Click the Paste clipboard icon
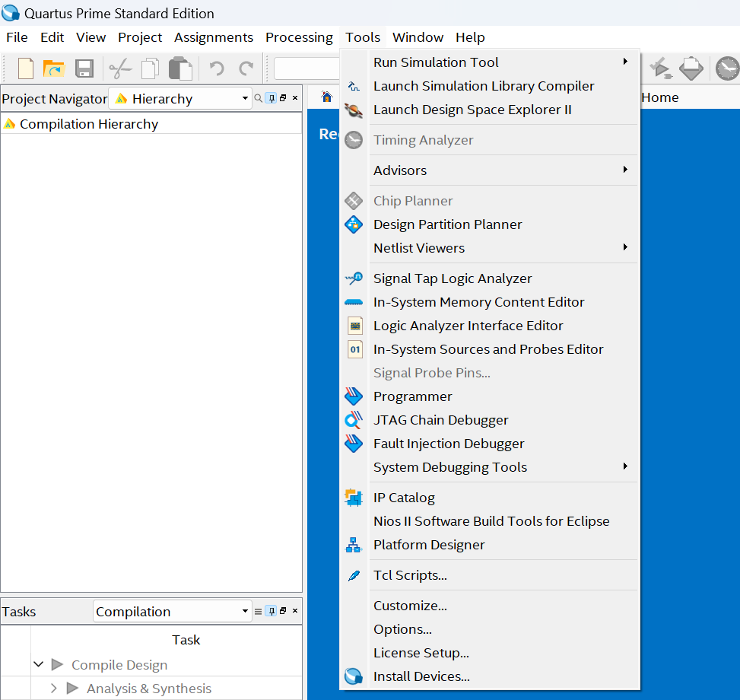Viewport: 740px width, 700px height. coord(181,69)
